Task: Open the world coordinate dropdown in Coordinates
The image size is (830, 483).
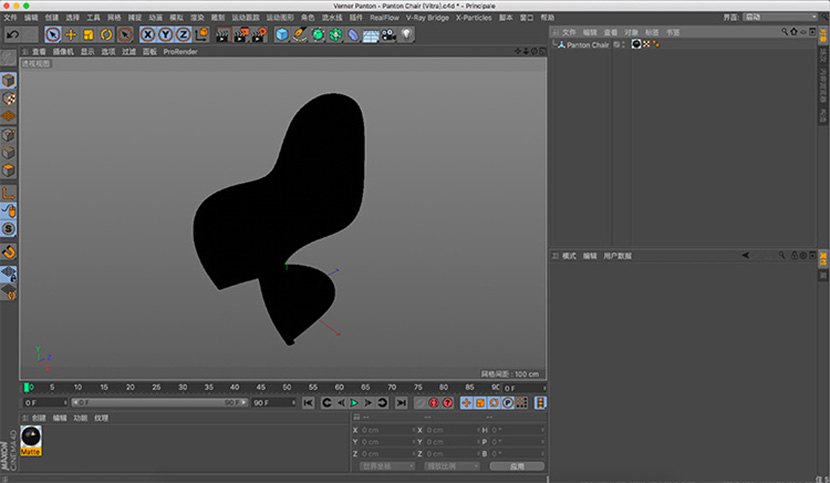Action: click(387, 466)
